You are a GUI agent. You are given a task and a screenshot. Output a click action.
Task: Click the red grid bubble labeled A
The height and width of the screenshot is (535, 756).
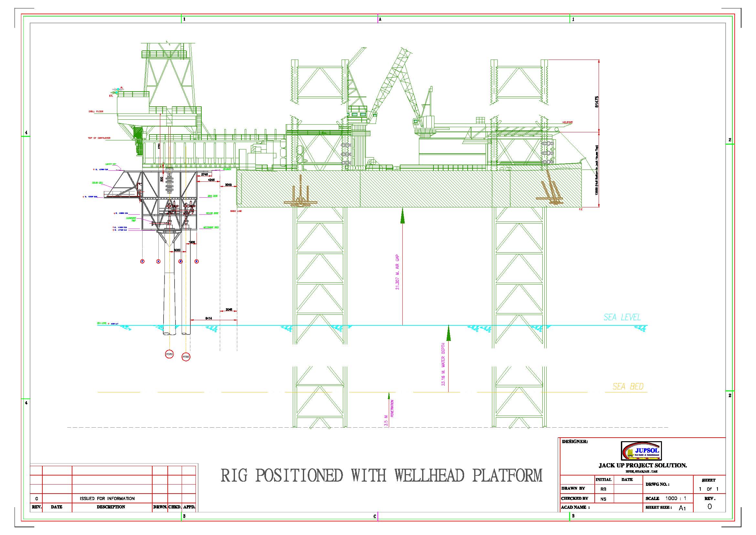click(158, 261)
